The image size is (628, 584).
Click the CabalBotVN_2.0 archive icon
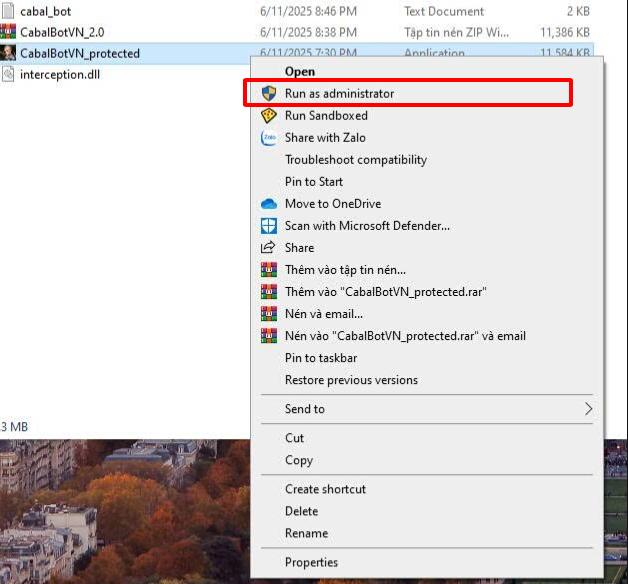(x=8, y=32)
